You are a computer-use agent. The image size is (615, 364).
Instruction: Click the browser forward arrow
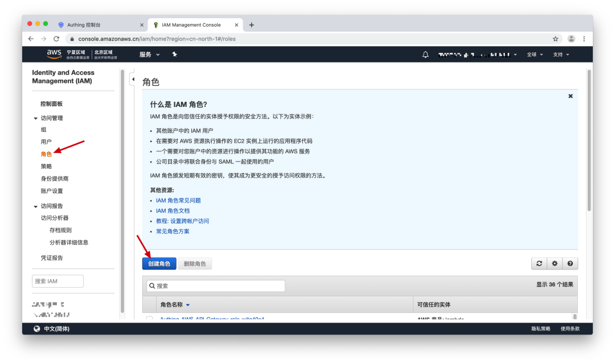pos(43,39)
